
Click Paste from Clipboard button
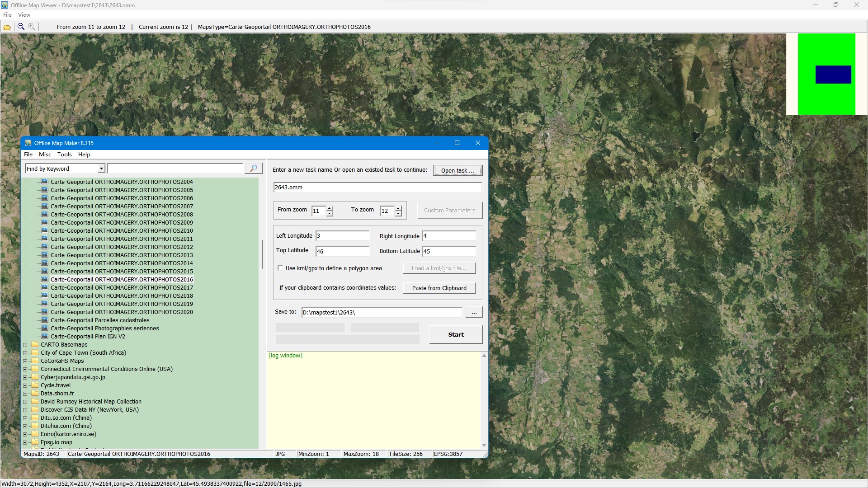[439, 288]
